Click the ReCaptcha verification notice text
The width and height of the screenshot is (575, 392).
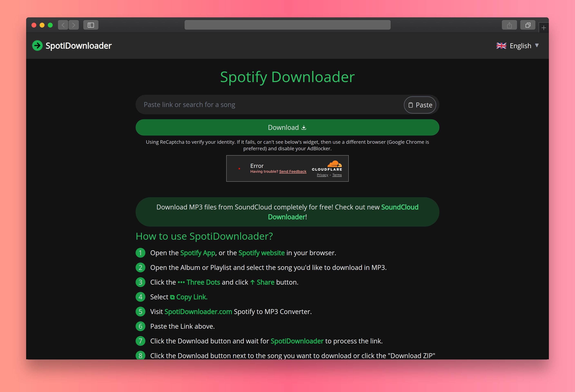coord(287,145)
